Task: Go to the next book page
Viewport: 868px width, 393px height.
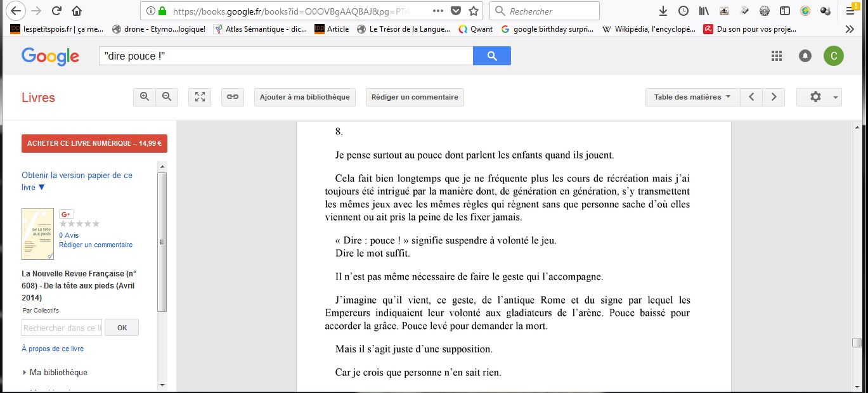Action: coord(774,97)
